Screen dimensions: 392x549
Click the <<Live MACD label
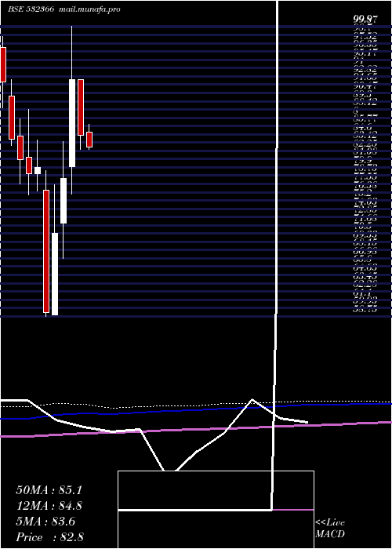(330, 529)
